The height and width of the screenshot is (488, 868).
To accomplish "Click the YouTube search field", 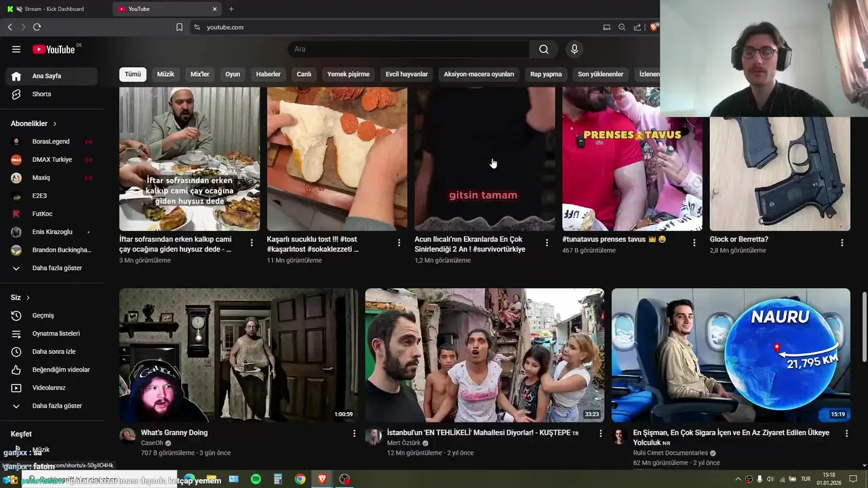I will (408, 49).
